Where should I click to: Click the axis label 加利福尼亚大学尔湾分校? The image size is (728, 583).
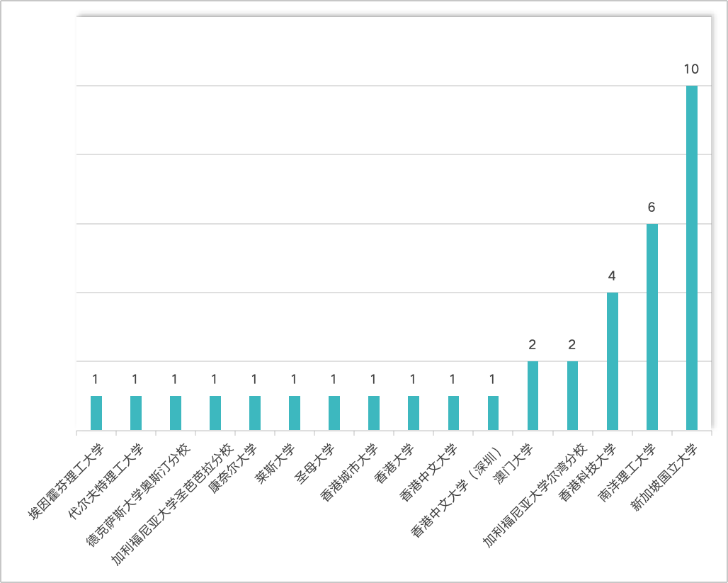click(535, 495)
